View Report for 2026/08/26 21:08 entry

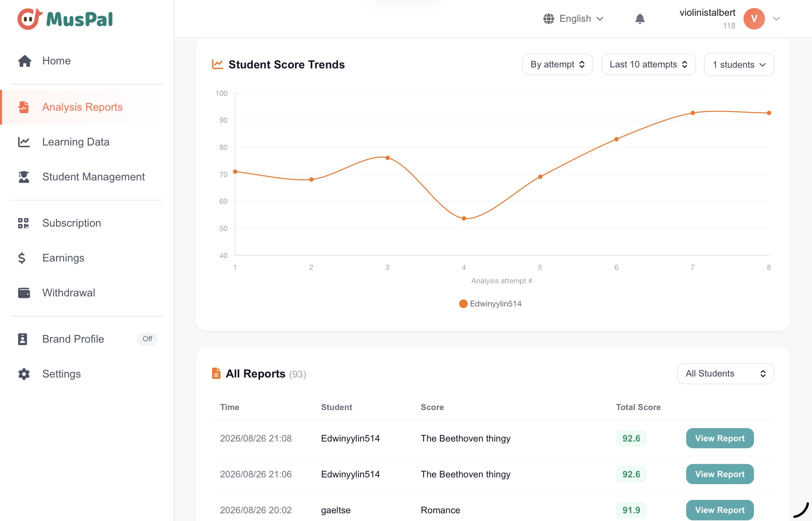tap(719, 438)
